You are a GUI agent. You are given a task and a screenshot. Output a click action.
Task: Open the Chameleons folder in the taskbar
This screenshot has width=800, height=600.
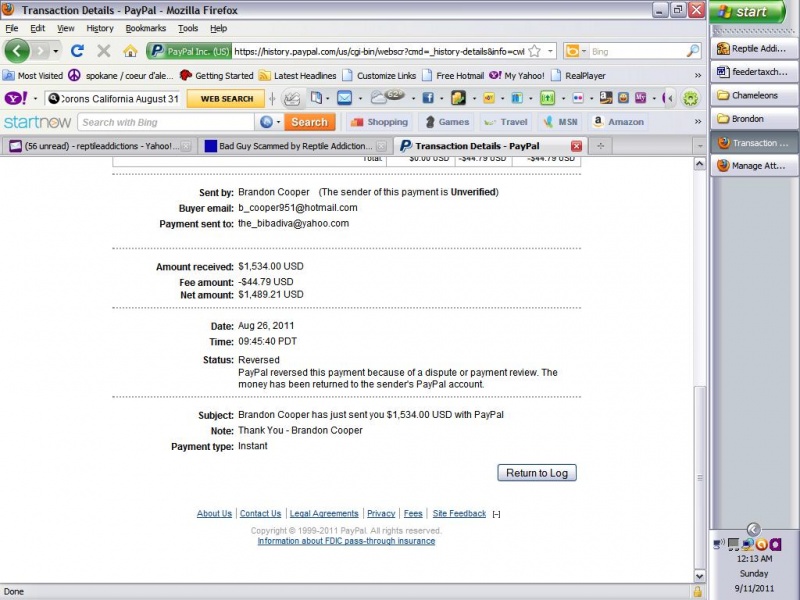click(754, 95)
